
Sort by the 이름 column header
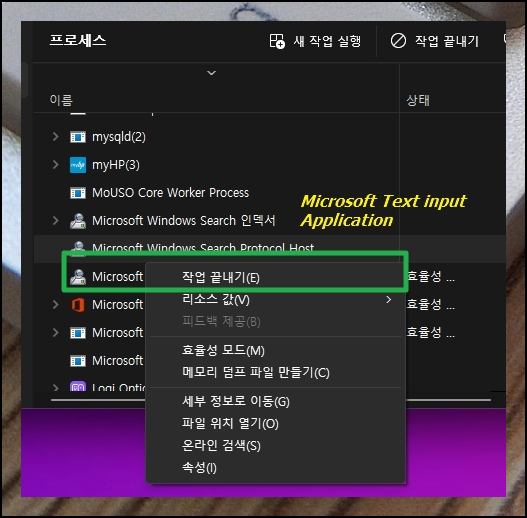(x=61, y=100)
